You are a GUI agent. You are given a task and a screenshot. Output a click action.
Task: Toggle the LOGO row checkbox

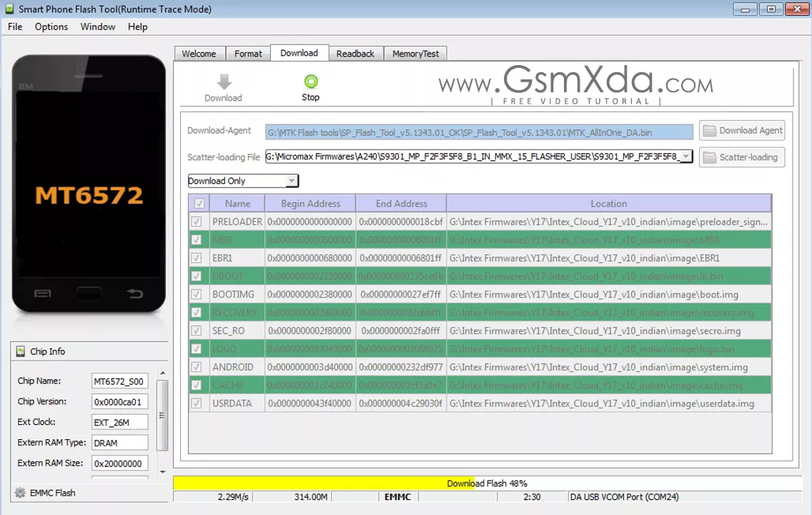(197, 348)
